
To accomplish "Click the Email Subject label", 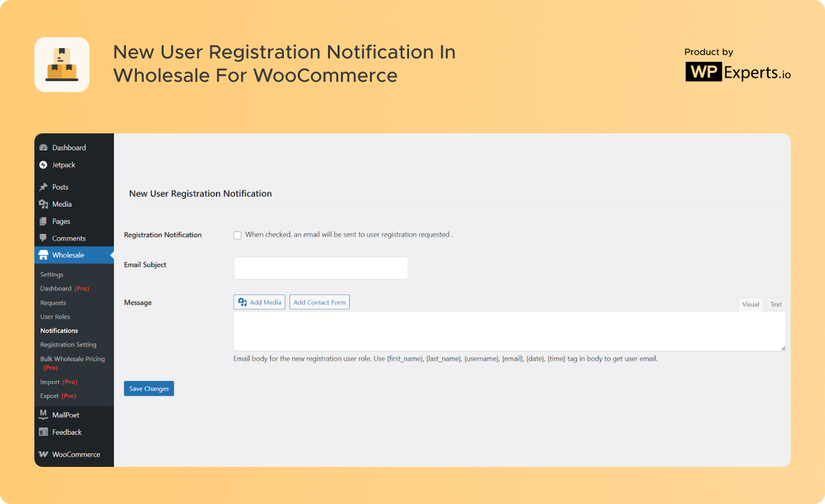I will pos(145,265).
